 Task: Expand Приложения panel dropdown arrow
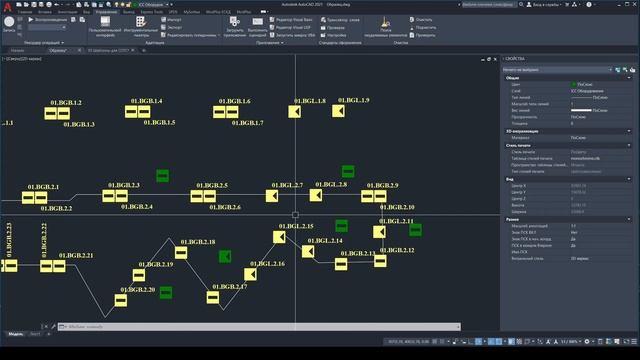click(282, 42)
